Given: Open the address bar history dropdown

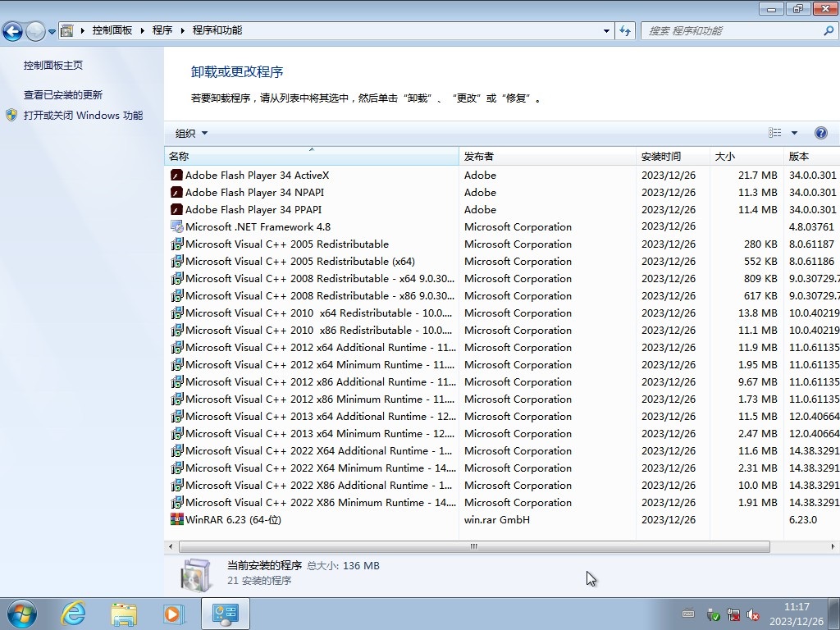Looking at the screenshot, I should point(605,30).
